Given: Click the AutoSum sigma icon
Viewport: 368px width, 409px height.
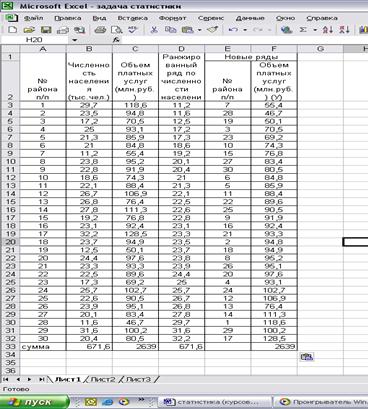Looking at the screenshot, I should pyautogui.click(x=303, y=30).
